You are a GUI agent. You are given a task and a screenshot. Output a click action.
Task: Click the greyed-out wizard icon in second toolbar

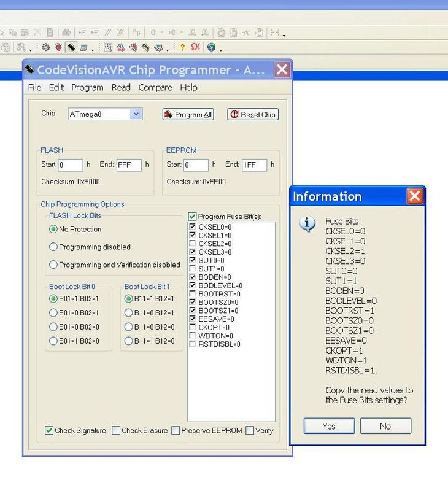coord(21,47)
